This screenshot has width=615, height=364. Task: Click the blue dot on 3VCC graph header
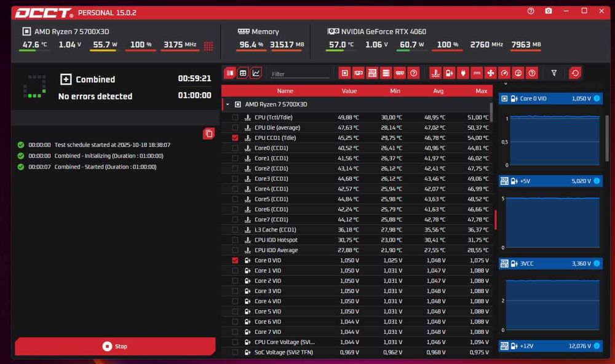tap(597, 263)
